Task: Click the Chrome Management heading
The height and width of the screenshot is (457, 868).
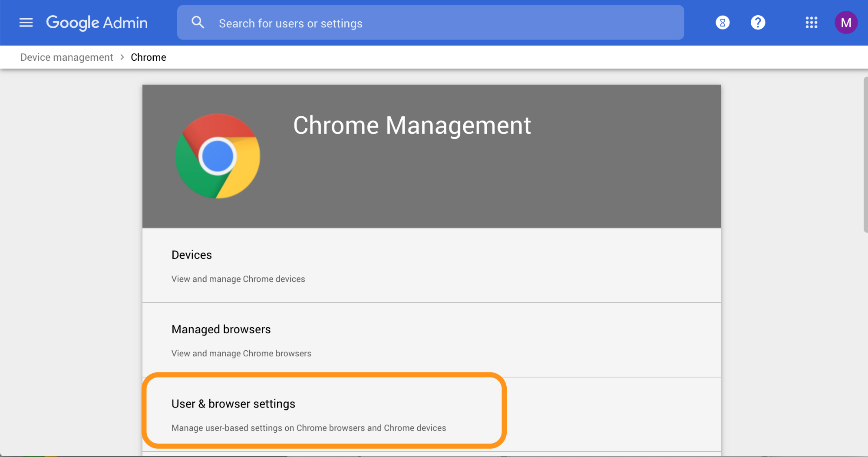Action: pyautogui.click(x=412, y=126)
